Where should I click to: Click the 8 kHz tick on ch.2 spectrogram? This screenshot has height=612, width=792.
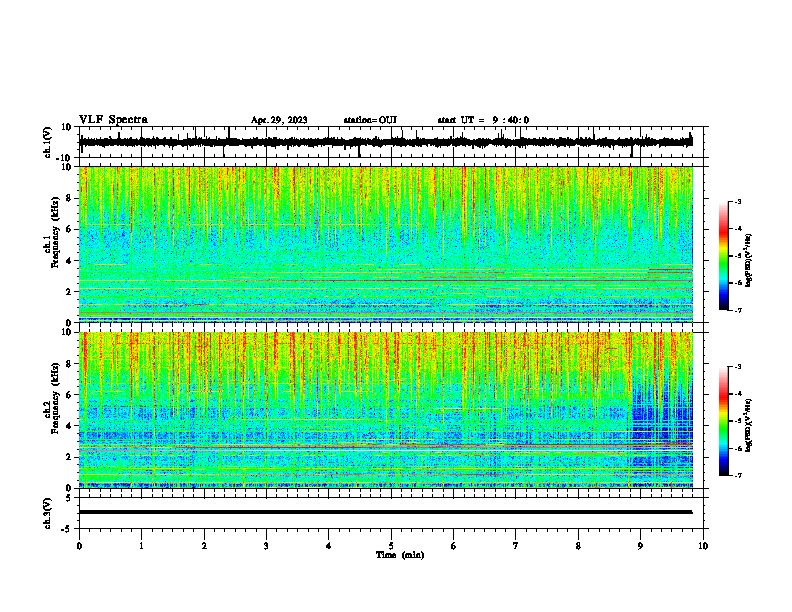point(69,364)
